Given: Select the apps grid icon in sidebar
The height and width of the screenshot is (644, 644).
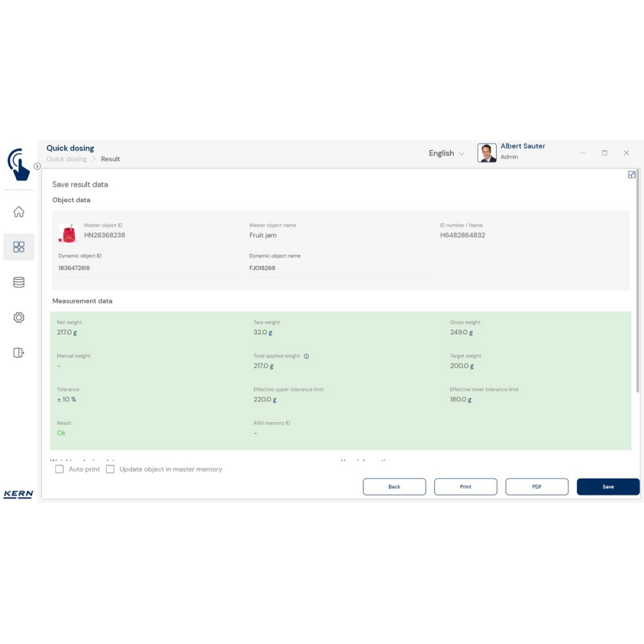Looking at the screenshot, I should coord(19,247).
